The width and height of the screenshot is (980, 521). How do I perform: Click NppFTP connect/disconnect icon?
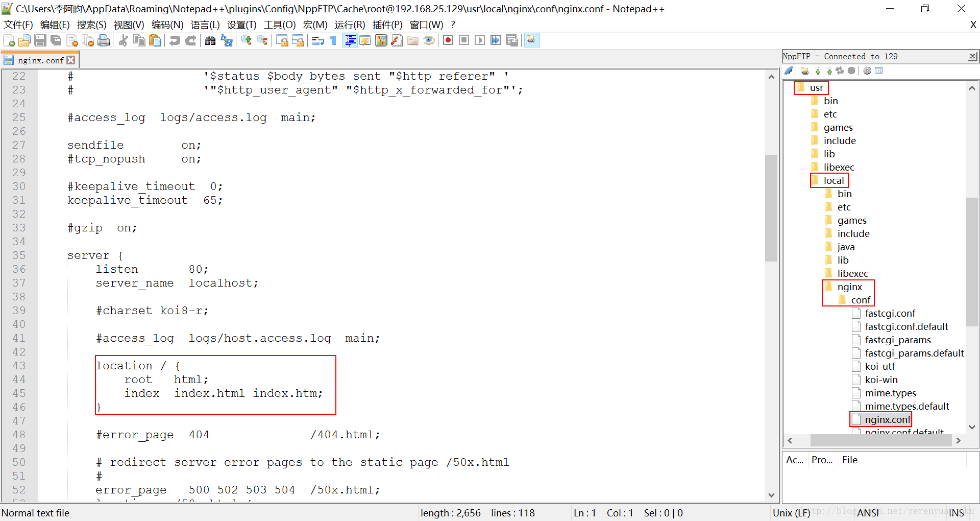pos(789,71)
